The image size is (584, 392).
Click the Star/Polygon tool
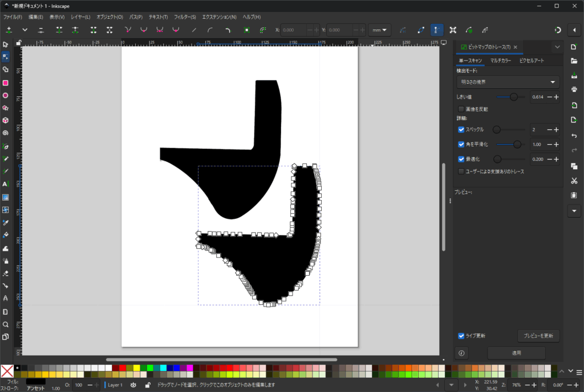pyautogui.click(x=6, y=108)
